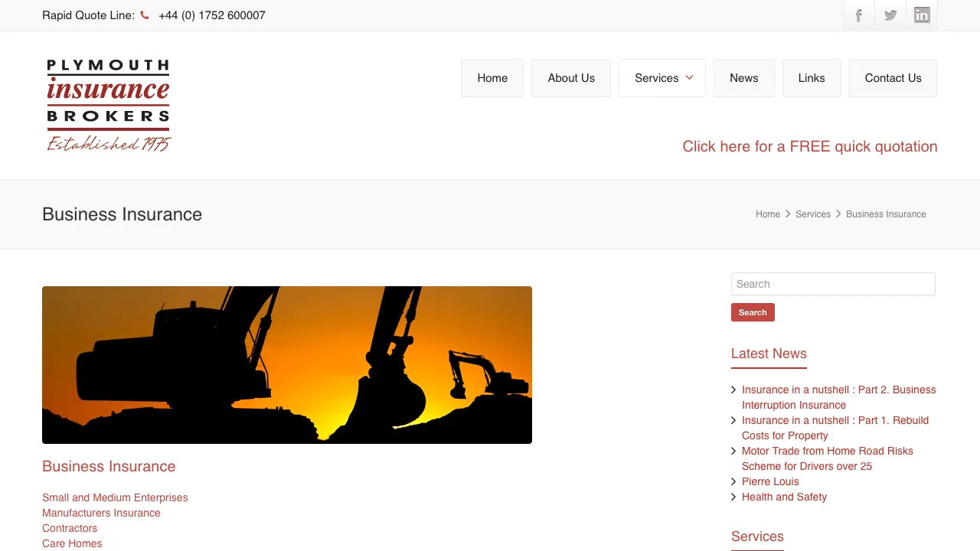Click the FREE quick quotation link
Screen dimensions: 980x551
click(x=809, y=146)
